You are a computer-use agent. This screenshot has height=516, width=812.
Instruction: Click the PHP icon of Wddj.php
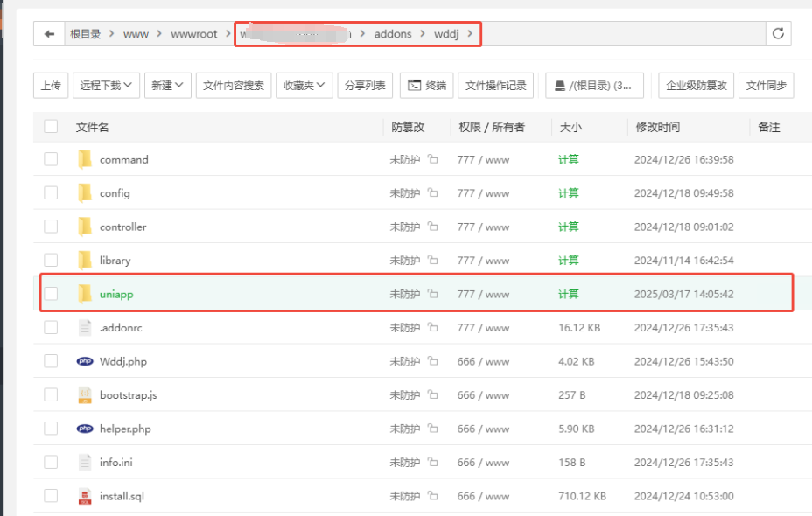coord(85,361)
